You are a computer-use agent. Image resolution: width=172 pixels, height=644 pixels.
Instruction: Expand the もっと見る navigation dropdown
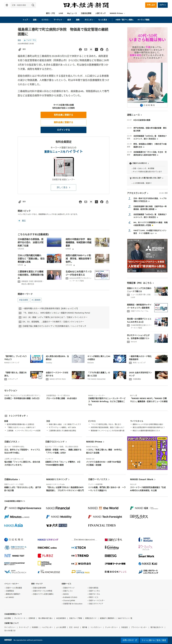104,20
